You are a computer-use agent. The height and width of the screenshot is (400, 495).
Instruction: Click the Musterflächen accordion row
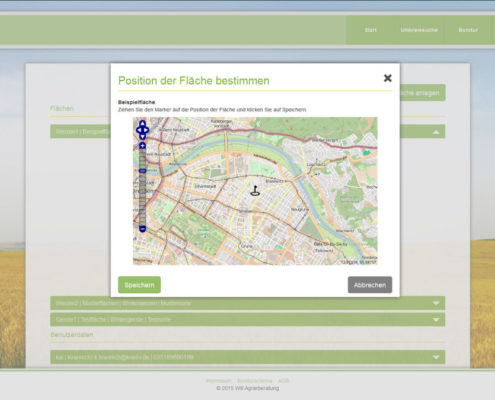248,303
